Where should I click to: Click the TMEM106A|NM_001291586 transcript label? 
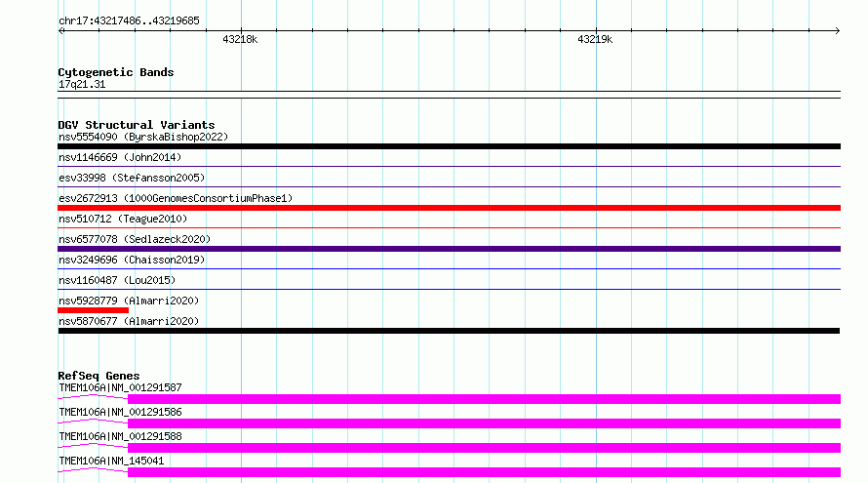tap(120, 412)
